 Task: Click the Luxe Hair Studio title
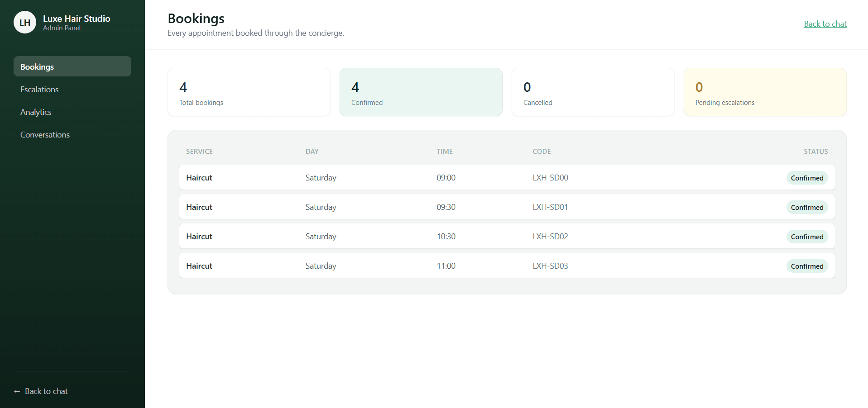(77, 19)
